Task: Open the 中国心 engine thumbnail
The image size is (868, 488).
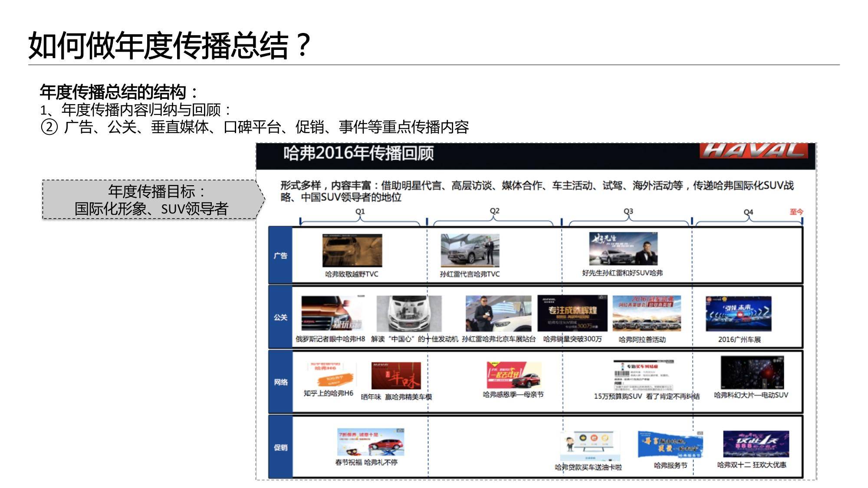Action: point(409,314)
